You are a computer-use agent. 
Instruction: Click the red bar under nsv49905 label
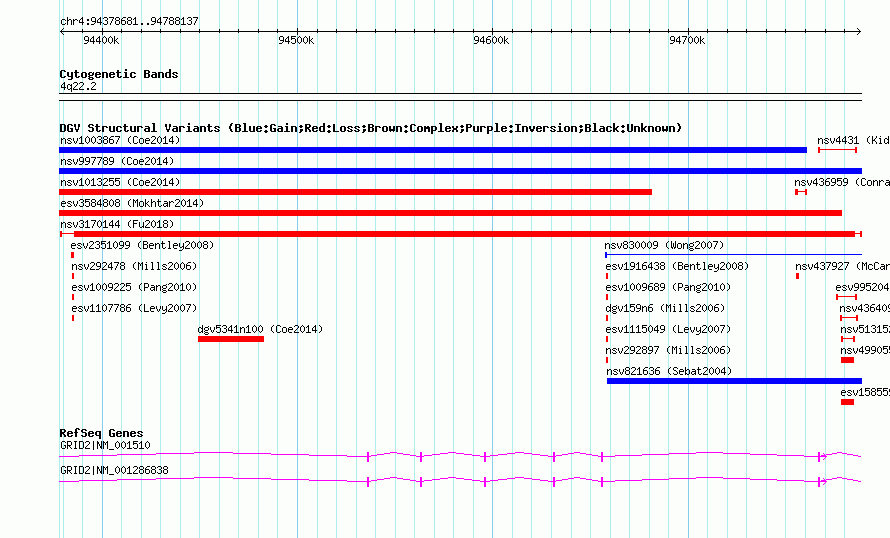[847, 360]
